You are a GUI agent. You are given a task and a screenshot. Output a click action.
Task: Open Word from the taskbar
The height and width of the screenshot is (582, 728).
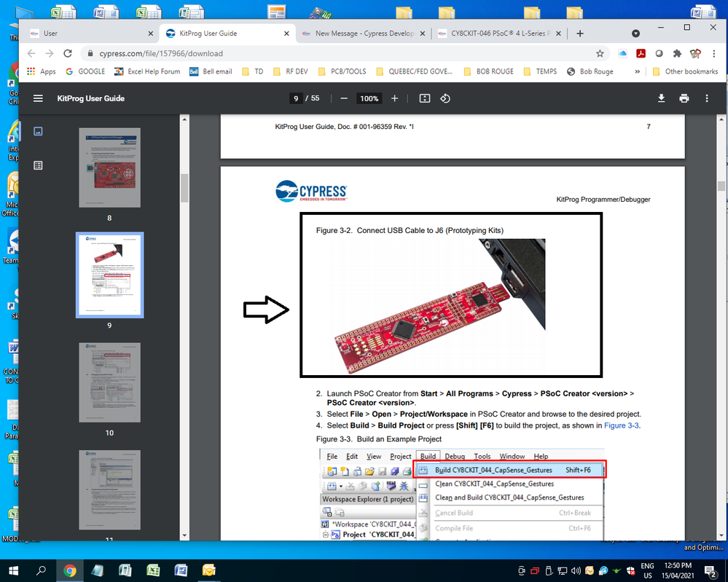[181, 570]
